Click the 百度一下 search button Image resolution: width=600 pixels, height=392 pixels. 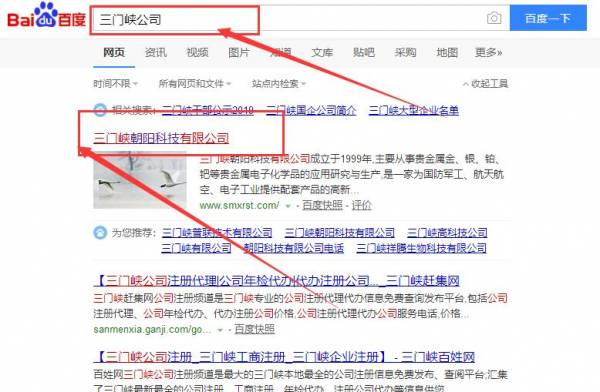coord(548,18)
